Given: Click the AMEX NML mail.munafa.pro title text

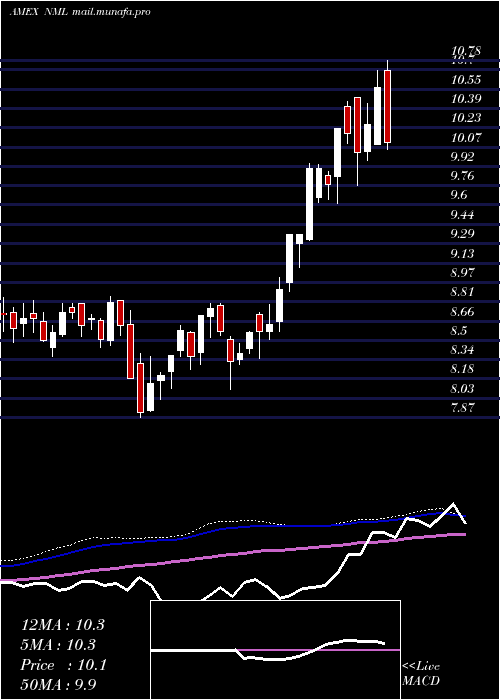Looking at the screenshot, I should (x=80, y=12).
